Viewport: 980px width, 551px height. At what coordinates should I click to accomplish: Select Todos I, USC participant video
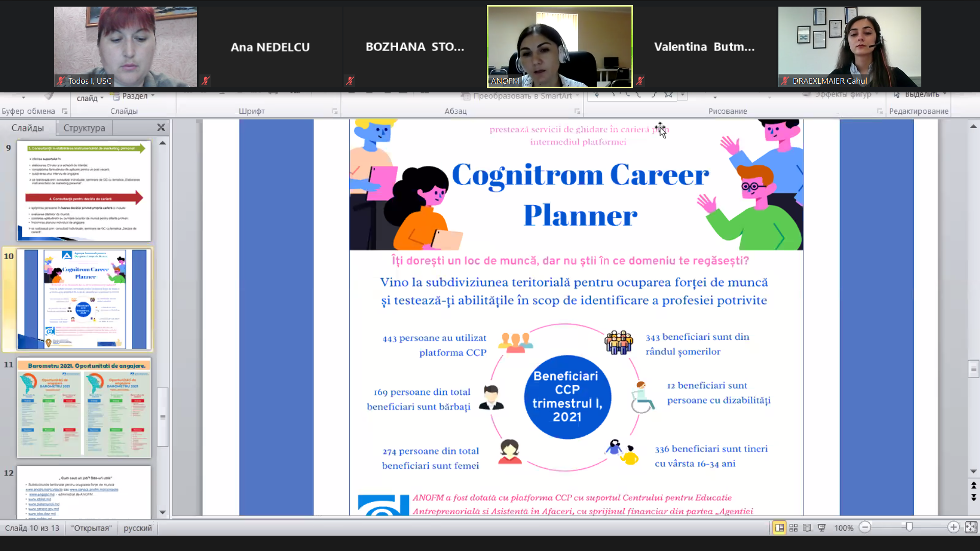click(126, 46)
